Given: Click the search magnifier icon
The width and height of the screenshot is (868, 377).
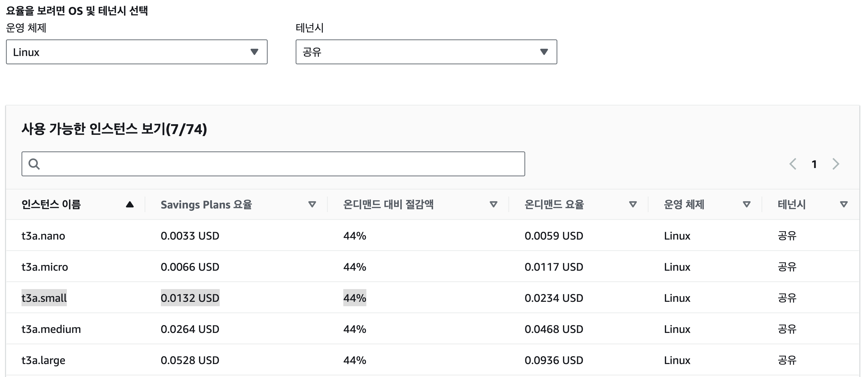Looking at the screenshot, I should point(34,164).
